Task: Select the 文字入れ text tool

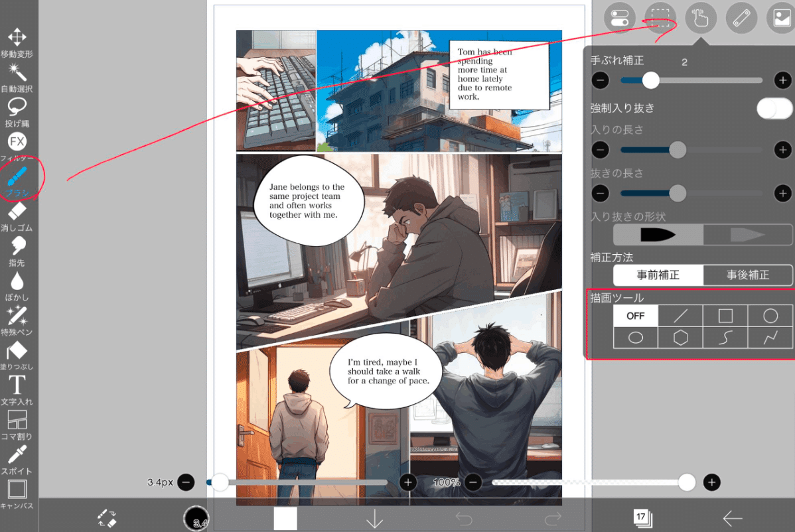Action: tap(17, 390)
